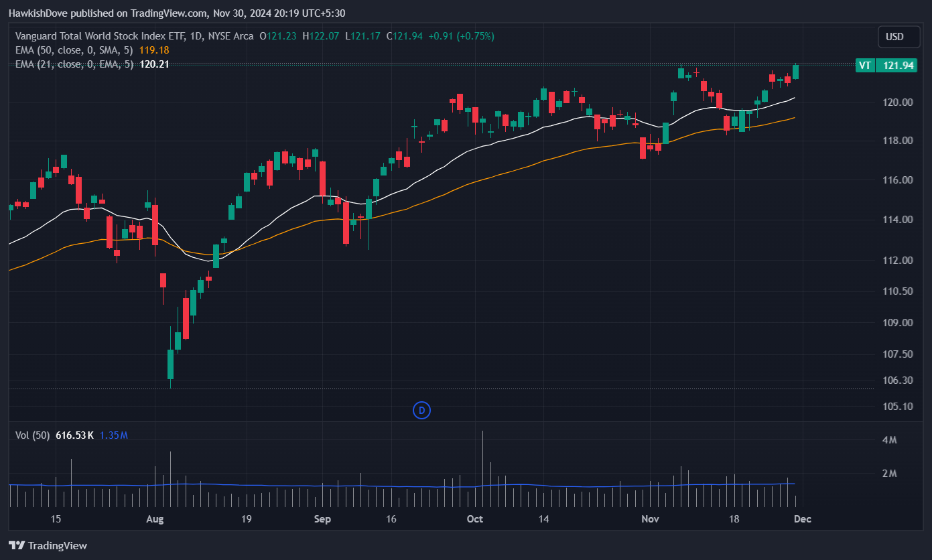Click the 19 date axis label
The height and width of the screenshot is (560, 932).
coord(246,519)
